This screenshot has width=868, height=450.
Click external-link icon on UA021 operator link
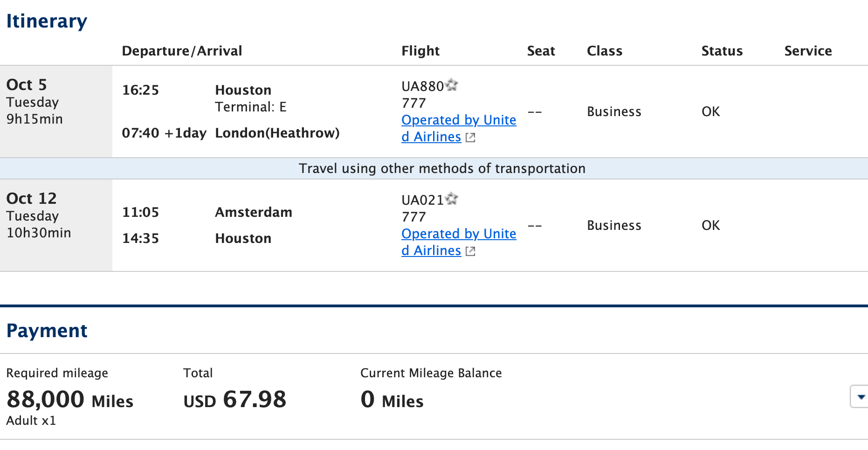click(x=470, y=251)
